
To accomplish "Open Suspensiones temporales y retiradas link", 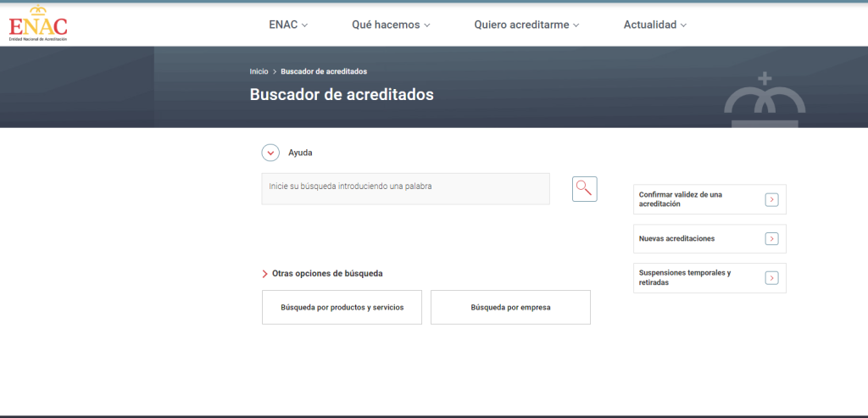I will (709, 278).
